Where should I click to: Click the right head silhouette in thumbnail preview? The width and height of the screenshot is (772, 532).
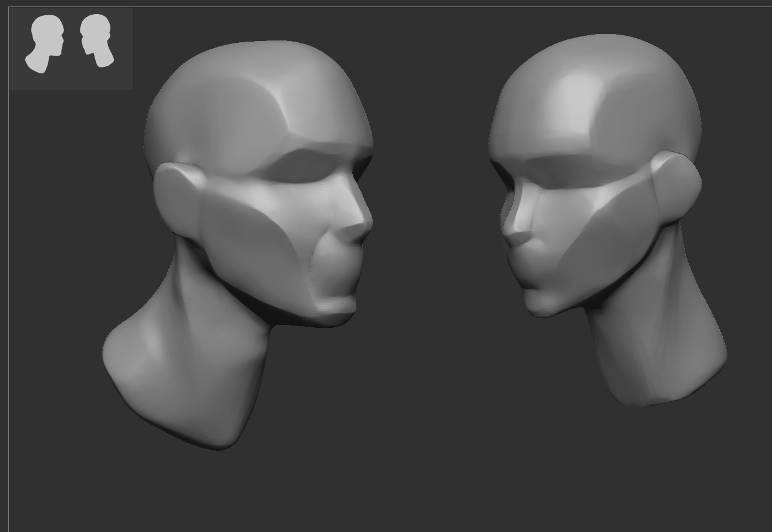click(97, 41)
